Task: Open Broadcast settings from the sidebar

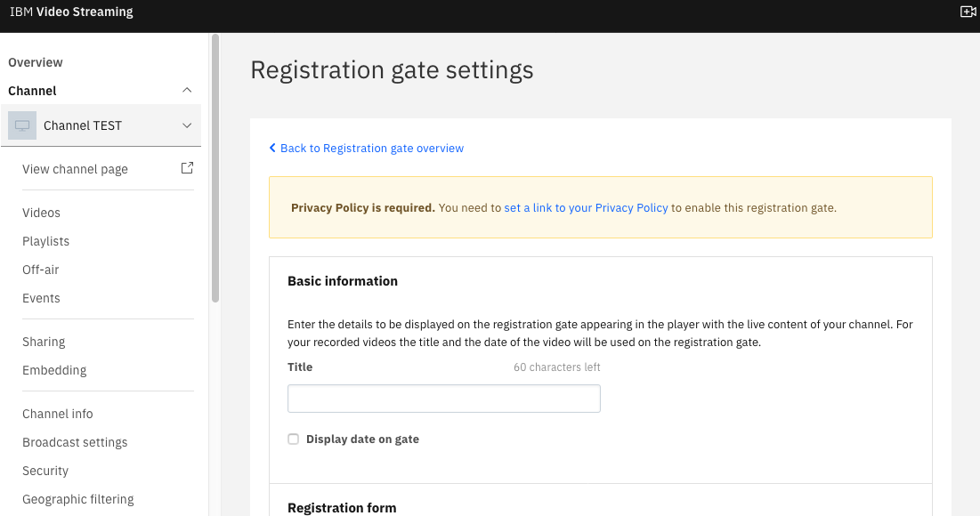Action: click(75, 442)
